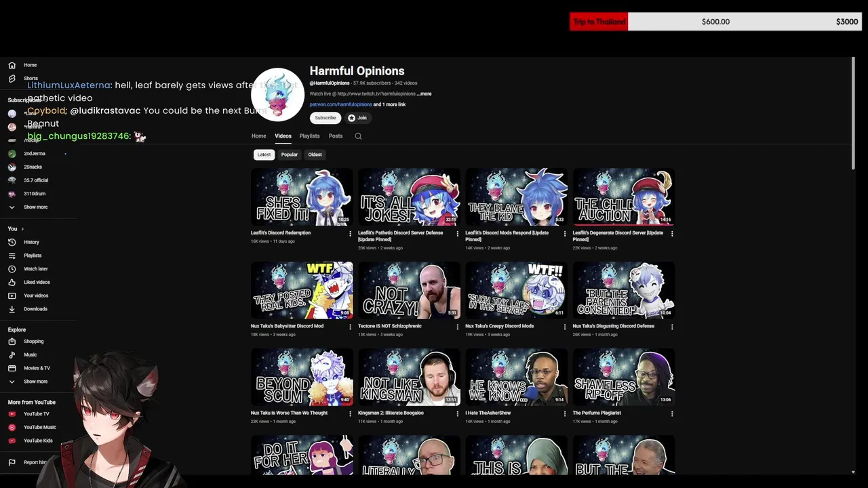Sort videos by Latest
The image size is (868, 488).
tap(264, 155)
